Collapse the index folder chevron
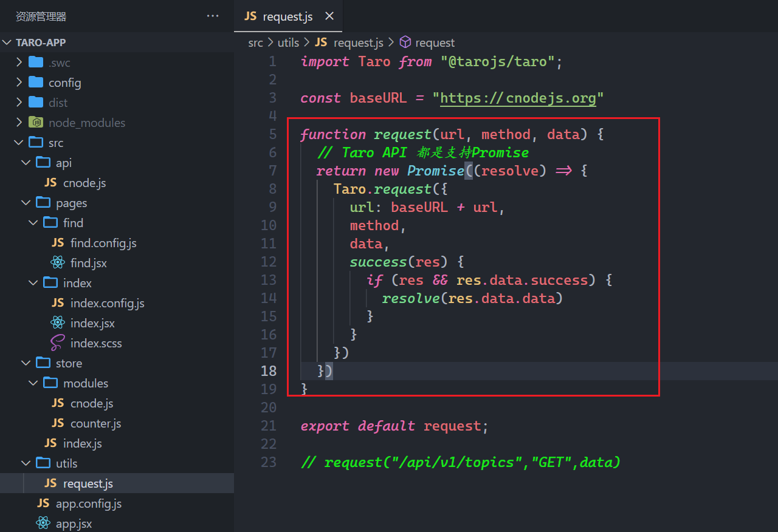This screenshot has height=532, width=778. (x=33, y=283)
